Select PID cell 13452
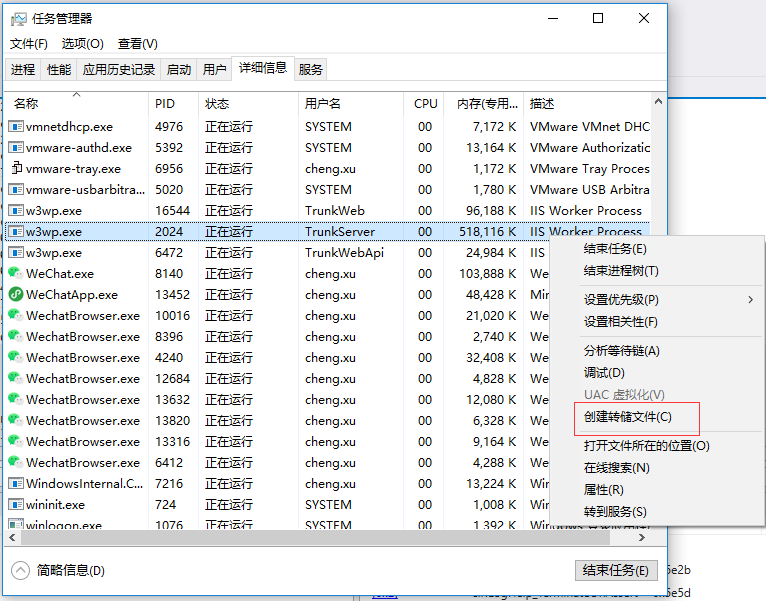 [x=172, y=295]
